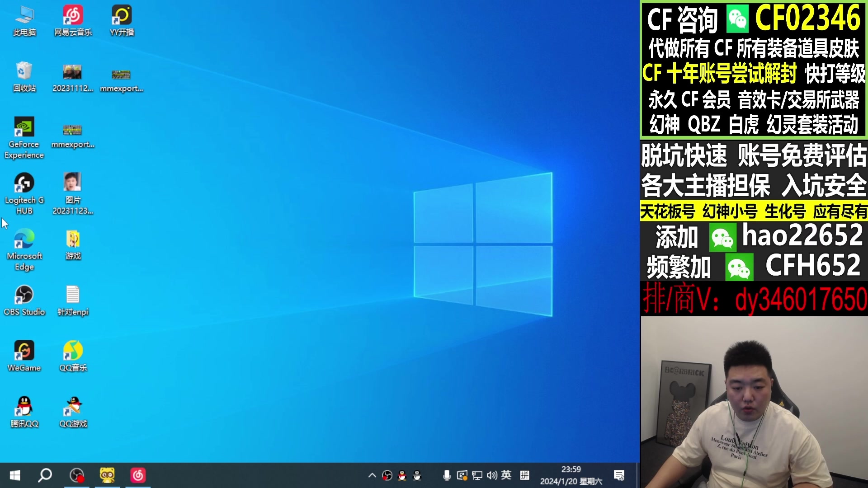Open taskbar search magnifier
Viewport: 868px width, 488px height.
pyautogui.click(x=45, y=475)
